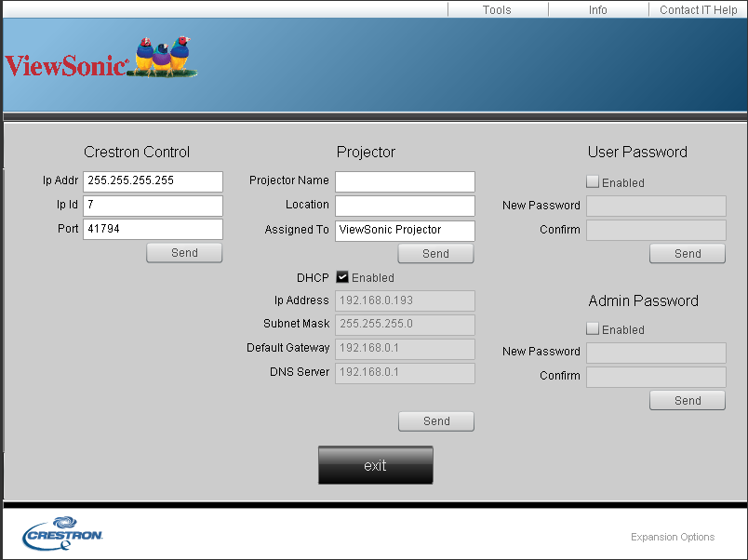The height and width of the screenshot is (560, 748).
Task: Send the User Password settings
Action: (x=688, y=254)
